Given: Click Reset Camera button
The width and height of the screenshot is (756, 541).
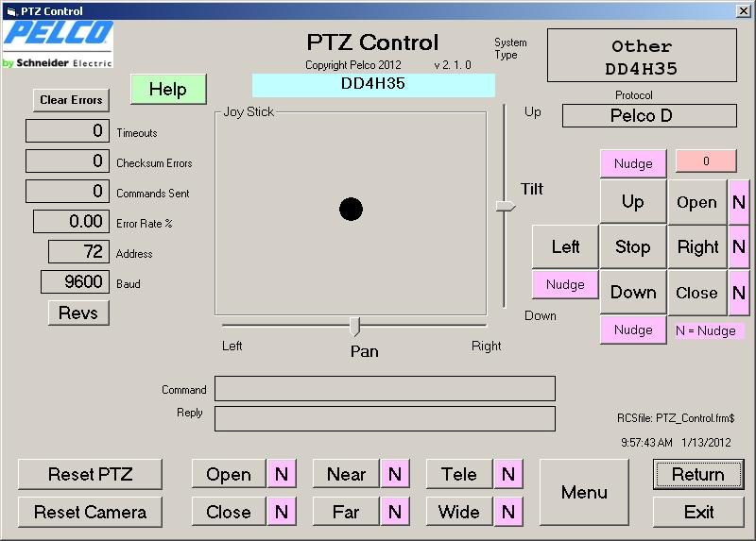Looking at the screenshot, I should point(90,512).
